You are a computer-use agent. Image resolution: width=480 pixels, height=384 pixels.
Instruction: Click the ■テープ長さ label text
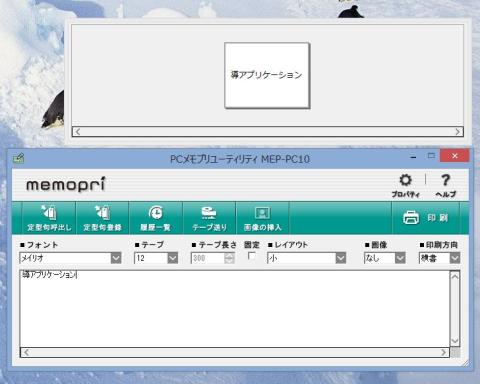click(x=214, y=245)
